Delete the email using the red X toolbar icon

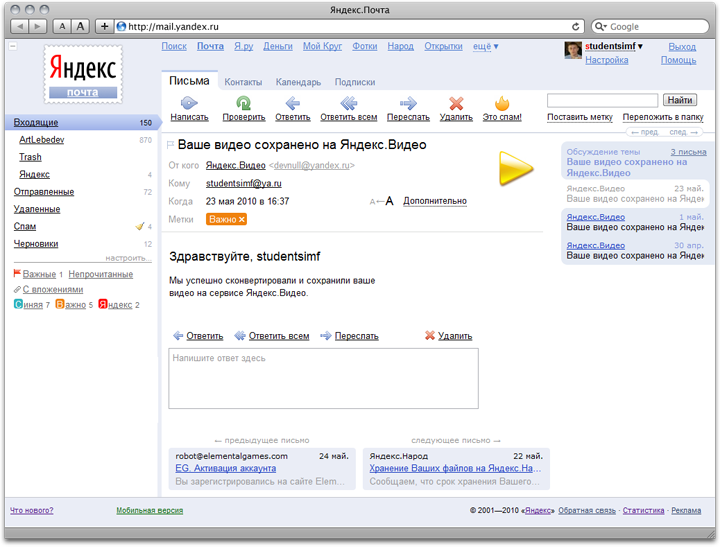pos(456,103)
